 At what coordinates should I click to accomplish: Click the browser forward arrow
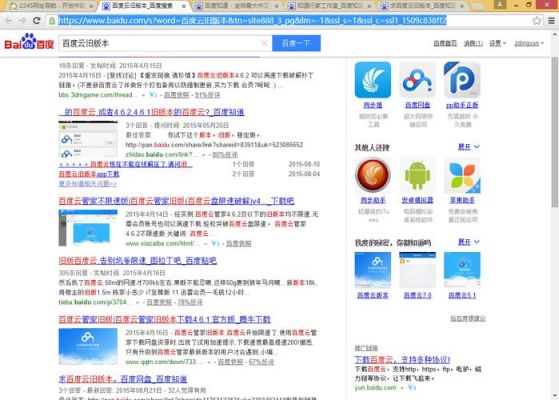pos(22,21)
